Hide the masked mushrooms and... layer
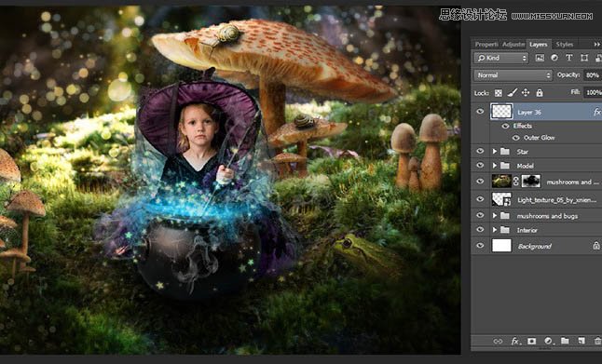 click(x=480, y=182)
